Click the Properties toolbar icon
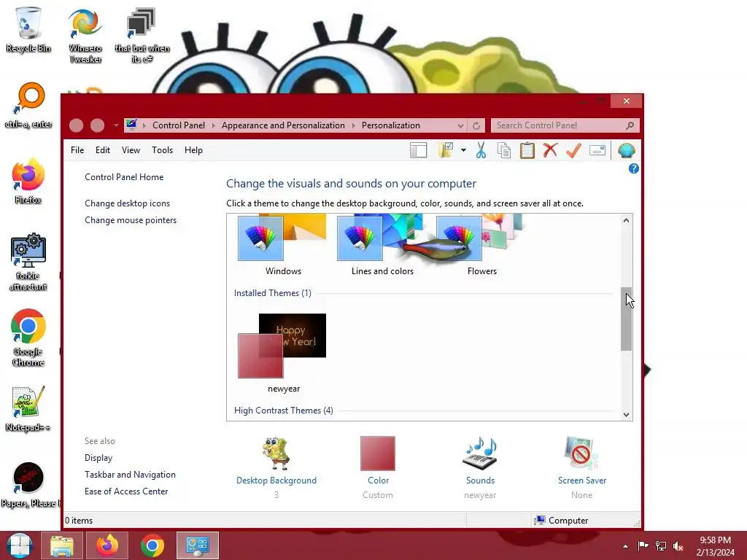This screenshot has height=560, width=747. click(597, 150)
